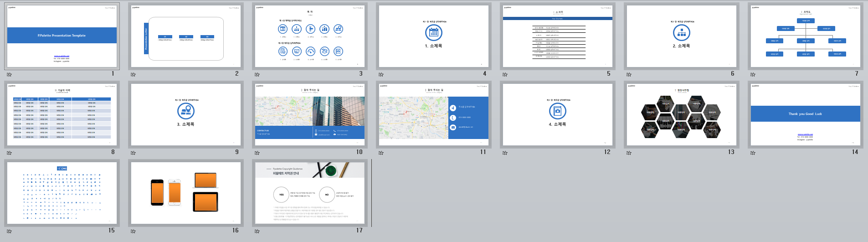Click the transition star icon under slide 1
Viewport: 868px width, 242px height.
coord(9,74)
